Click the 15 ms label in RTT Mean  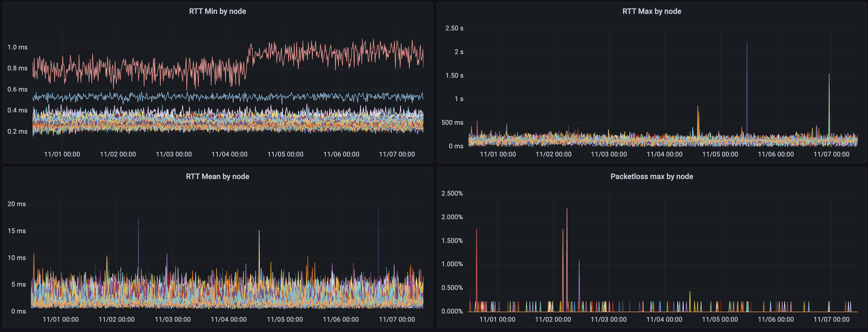17,231
